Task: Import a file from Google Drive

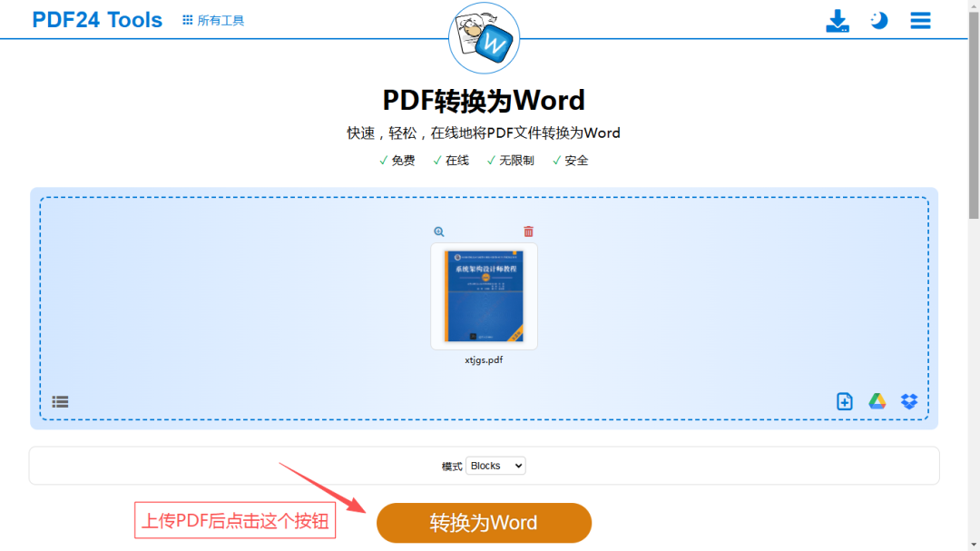Action: pos(877,401)
